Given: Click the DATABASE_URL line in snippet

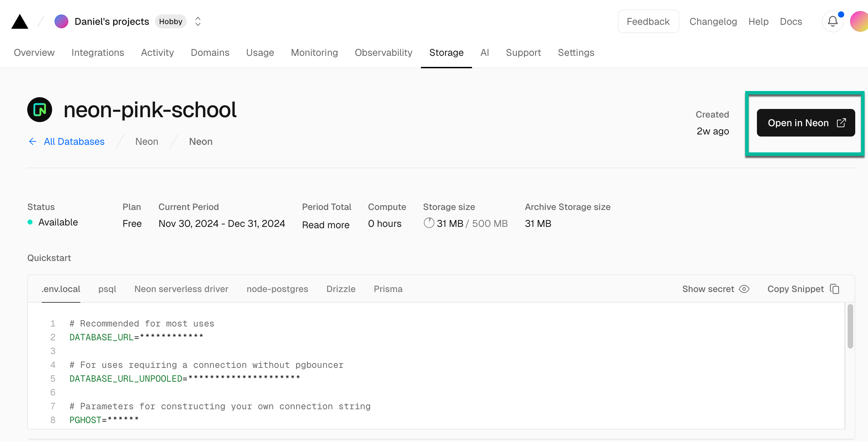Looking at the screenshot, I should click(x=136, y=337).
